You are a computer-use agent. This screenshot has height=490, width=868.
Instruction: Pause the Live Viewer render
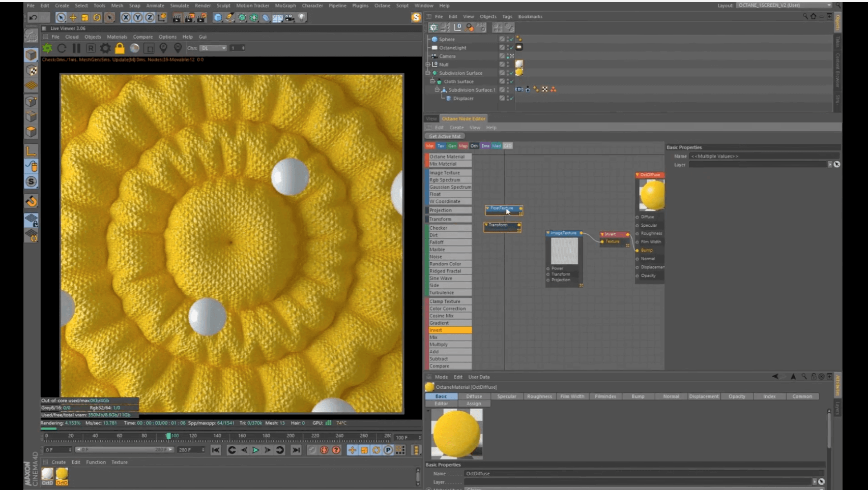pos(76,48)
